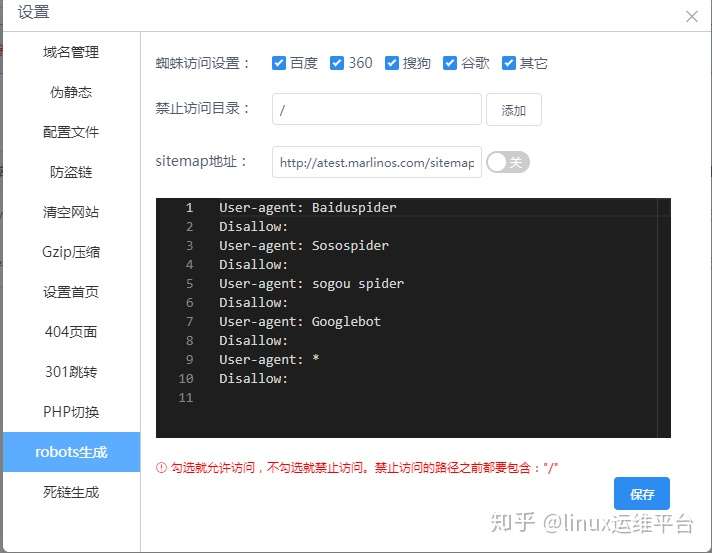712x553 pixels.
Task: Click line 1 User-agent: Baiduspider
Action: (308, 207)
